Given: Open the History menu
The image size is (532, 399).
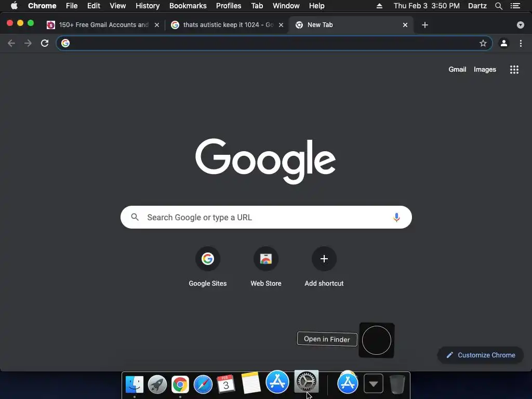Looking at the screenshot, I should coord(148,6).
